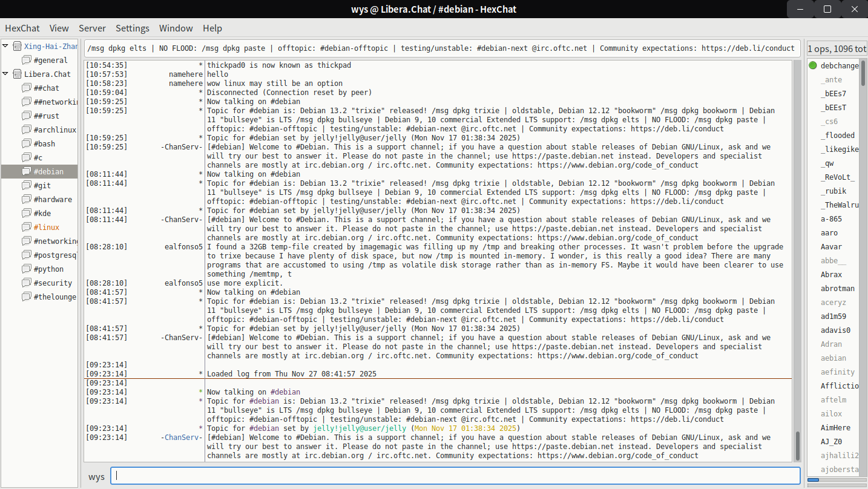
Task: Collapse the Libera.Chat network tree
Action: (x=5, y=74)
